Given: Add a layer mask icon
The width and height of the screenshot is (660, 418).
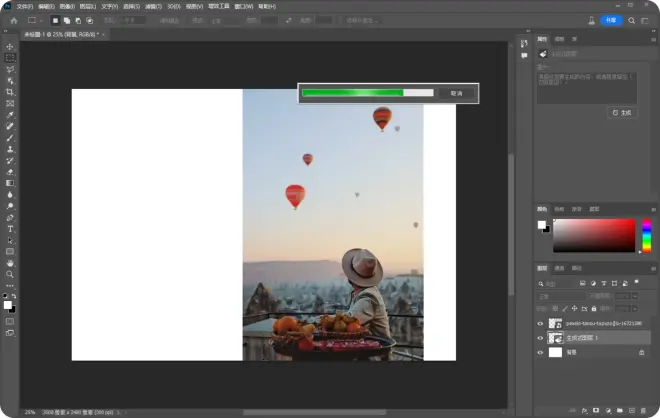Looking at the screenshot, I should click(x=596, y=410).
